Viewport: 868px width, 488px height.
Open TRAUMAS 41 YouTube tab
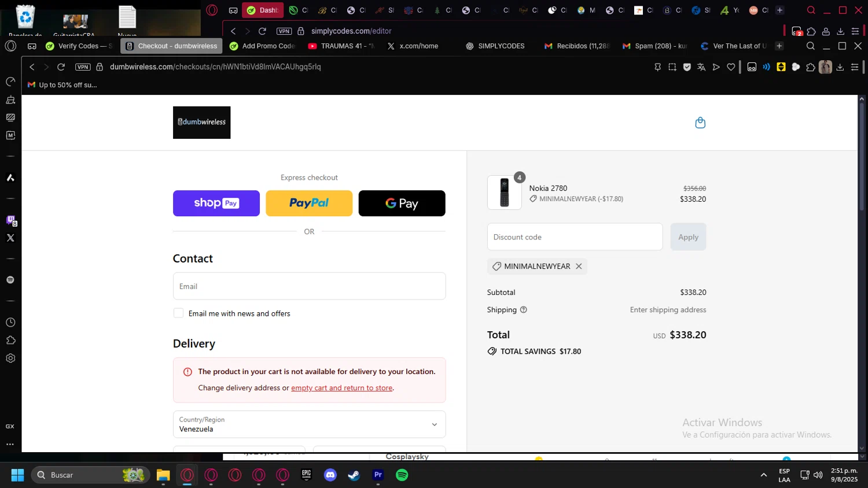341,46
